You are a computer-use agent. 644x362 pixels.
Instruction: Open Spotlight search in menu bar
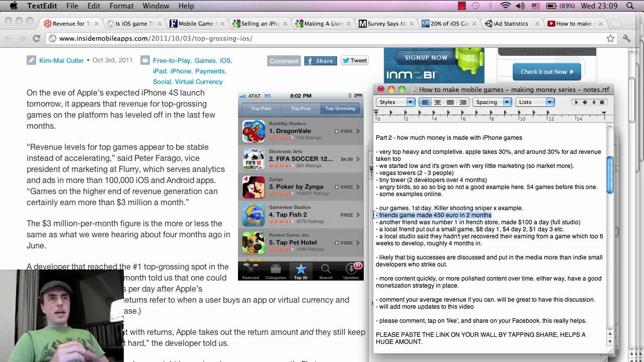pyautogui.click(x=630, y=6)
